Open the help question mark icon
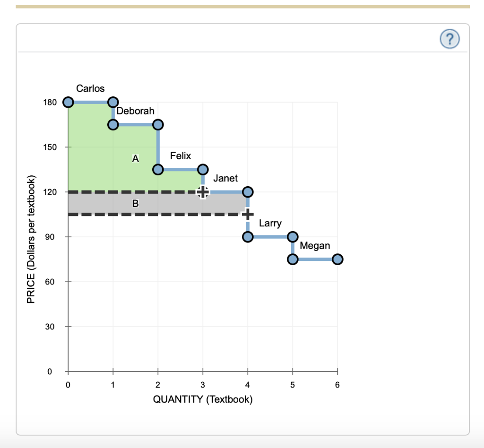 tap(449, 39)
